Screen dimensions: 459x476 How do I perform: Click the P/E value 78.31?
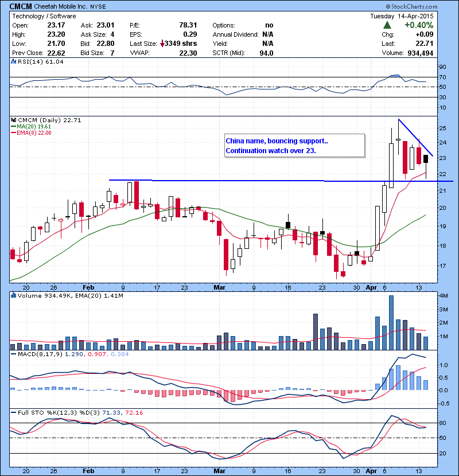[x=188, y=25]
